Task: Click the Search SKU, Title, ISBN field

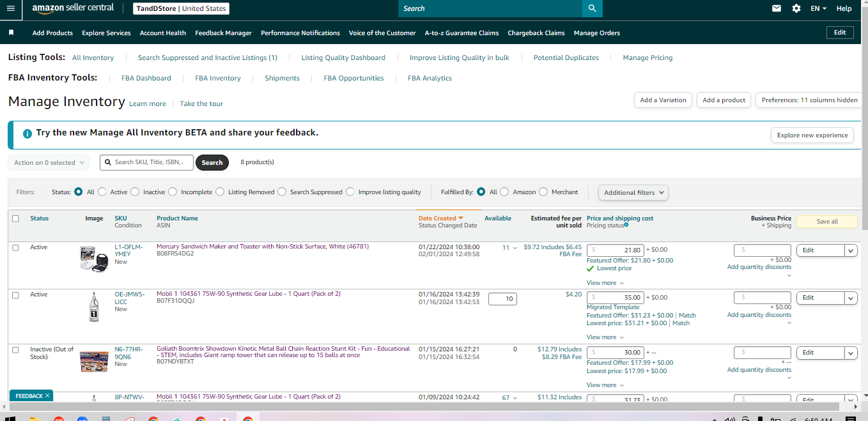Action: [146, 162]
